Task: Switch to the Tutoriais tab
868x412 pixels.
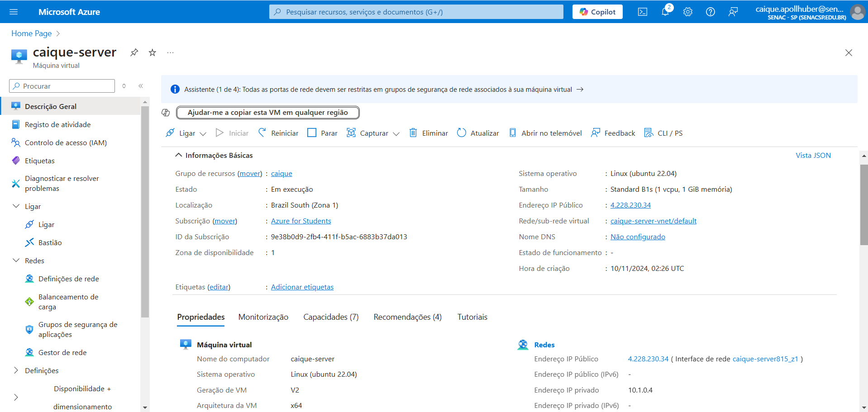Action: (472, 317)
